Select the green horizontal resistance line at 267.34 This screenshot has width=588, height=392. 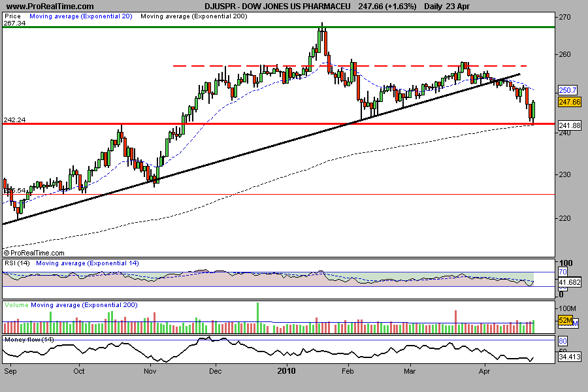278,27
